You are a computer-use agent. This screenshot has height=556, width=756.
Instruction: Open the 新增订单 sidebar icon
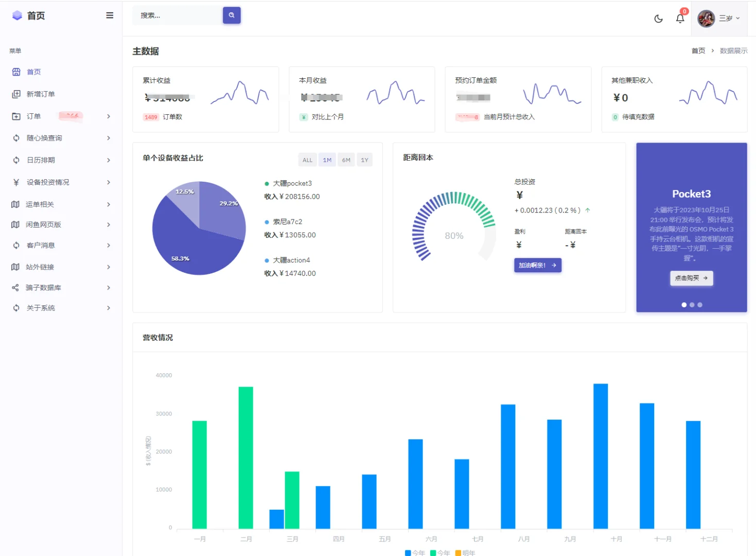pos(16,94)
